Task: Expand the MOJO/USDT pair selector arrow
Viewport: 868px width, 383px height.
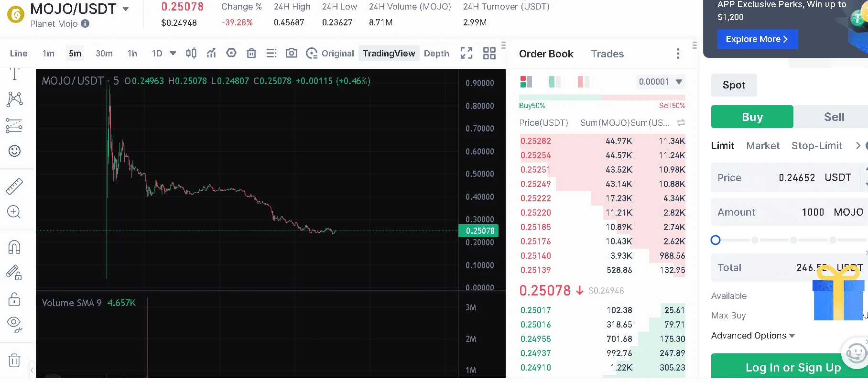Action: coord(126,9)
